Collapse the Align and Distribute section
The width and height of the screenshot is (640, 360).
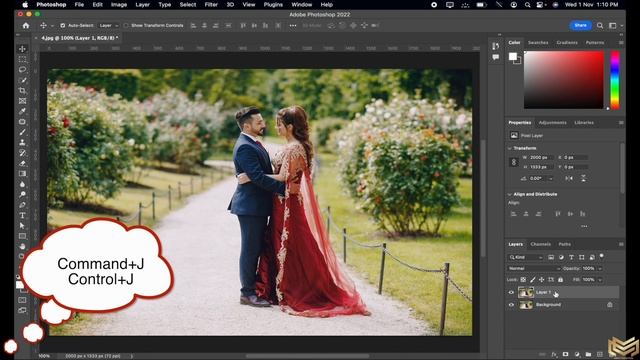(x=509, y=194)
